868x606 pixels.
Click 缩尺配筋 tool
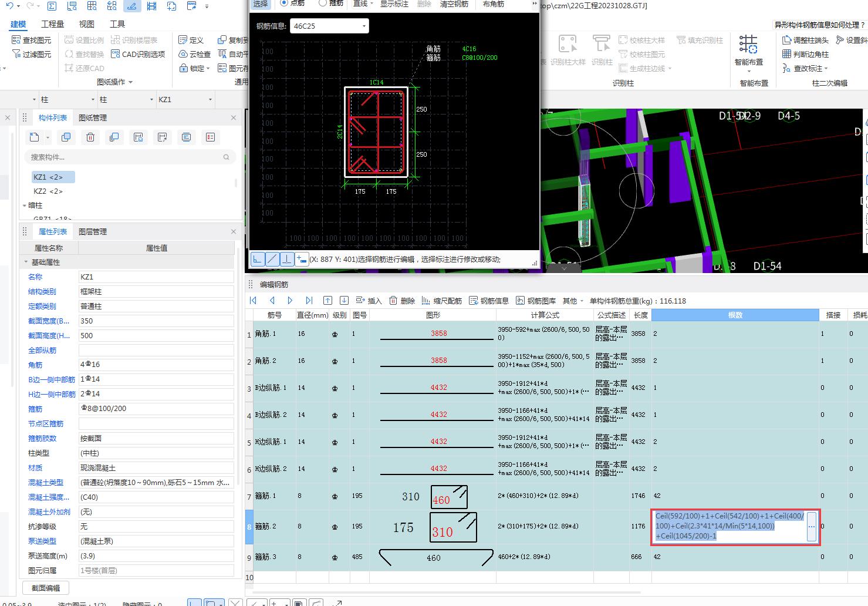(442, 301)
